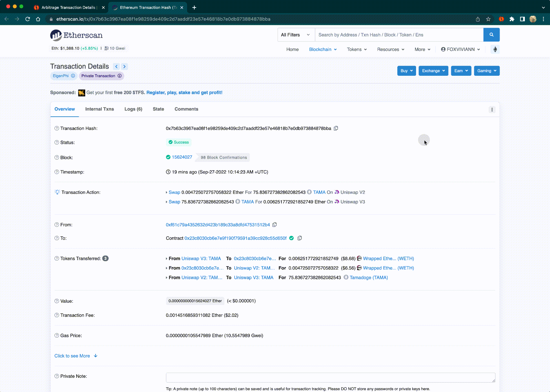Click the Home nav link
The width and height of the screenshot is (550, 392).
[292, 49]
